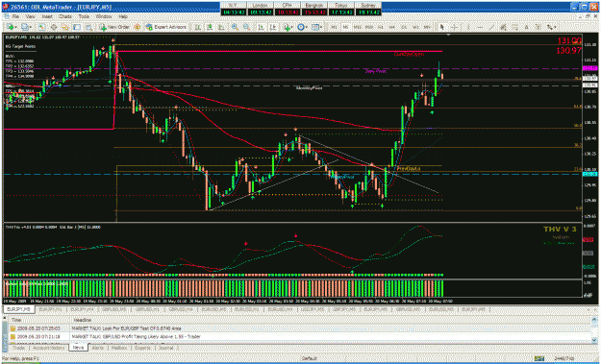Select the D1 timeframe

404,27
